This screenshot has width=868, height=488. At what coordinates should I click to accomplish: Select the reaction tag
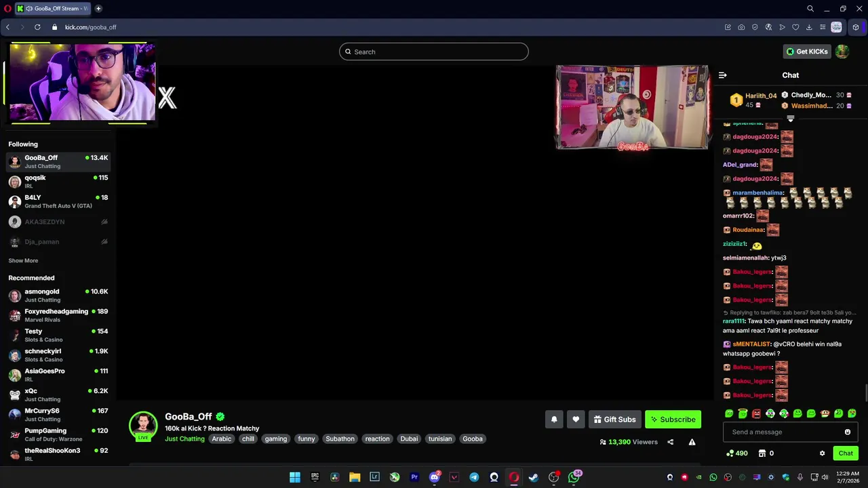point(377,439)
